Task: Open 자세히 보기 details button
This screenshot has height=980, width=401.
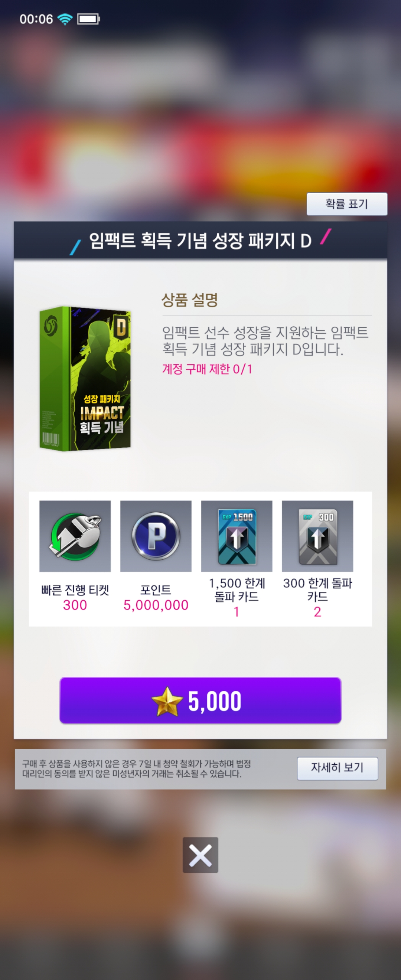Action: [338, 768]
